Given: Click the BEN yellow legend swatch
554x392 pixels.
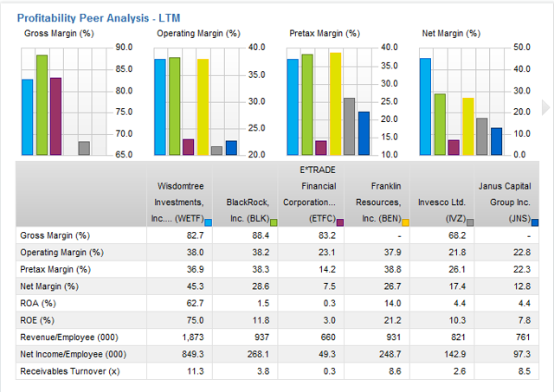Looking at the screenshot, I should (406, 222).
